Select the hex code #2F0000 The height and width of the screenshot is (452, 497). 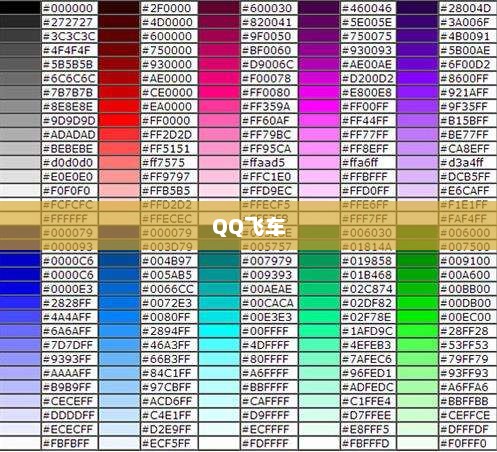point(167,8)
